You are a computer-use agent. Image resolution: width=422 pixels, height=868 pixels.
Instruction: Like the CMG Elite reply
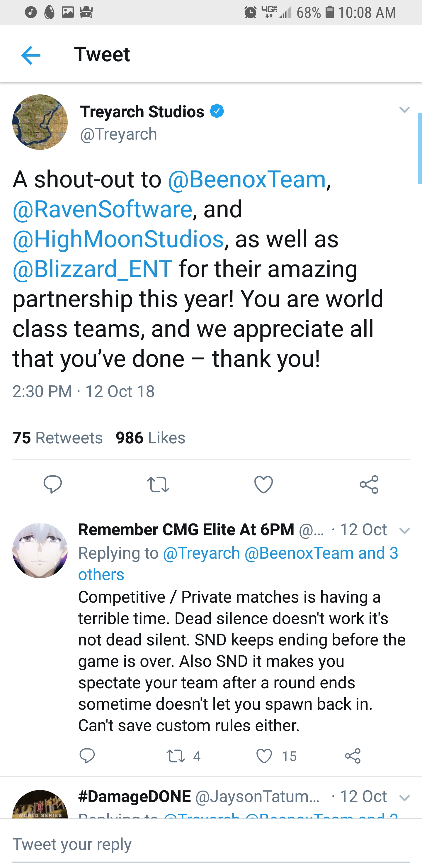click(x=264, y=756)
